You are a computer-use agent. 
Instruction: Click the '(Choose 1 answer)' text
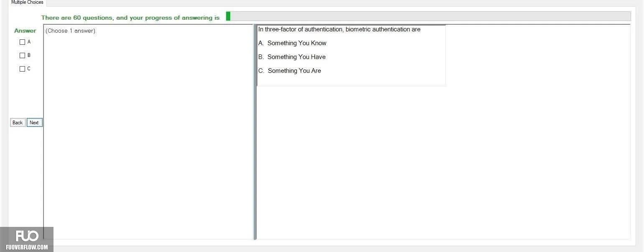pos(70,31)
